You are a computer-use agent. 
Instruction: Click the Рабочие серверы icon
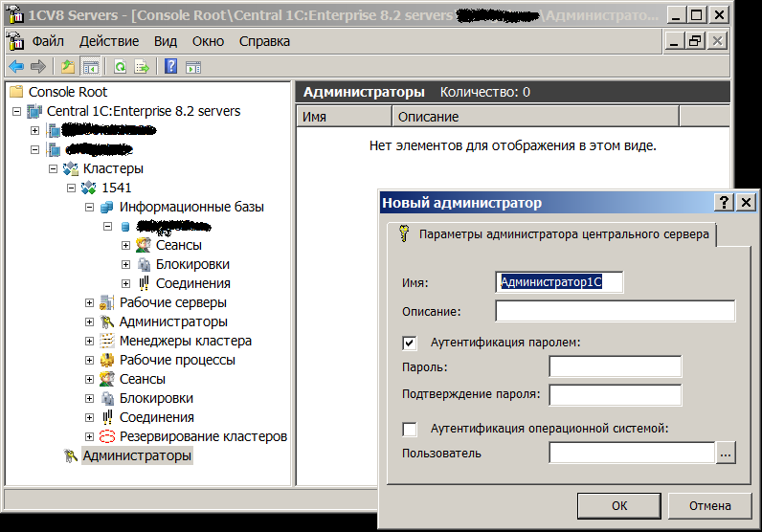pos(106,302)
